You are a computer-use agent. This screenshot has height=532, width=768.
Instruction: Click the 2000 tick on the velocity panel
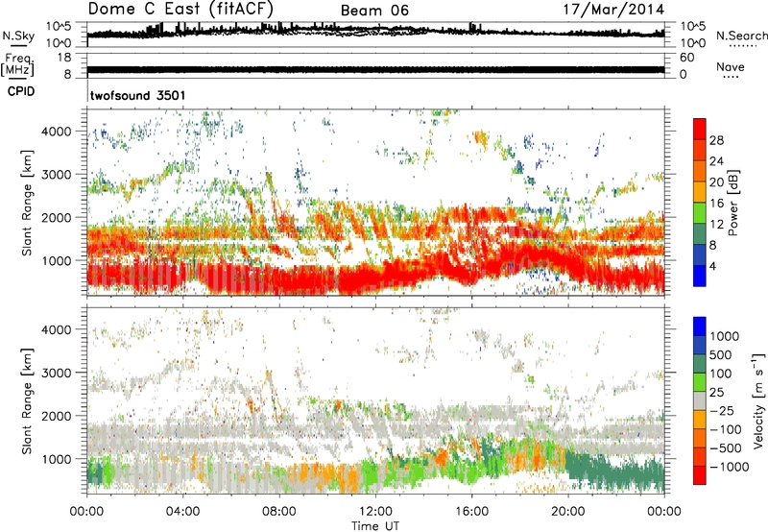(56, 416)
